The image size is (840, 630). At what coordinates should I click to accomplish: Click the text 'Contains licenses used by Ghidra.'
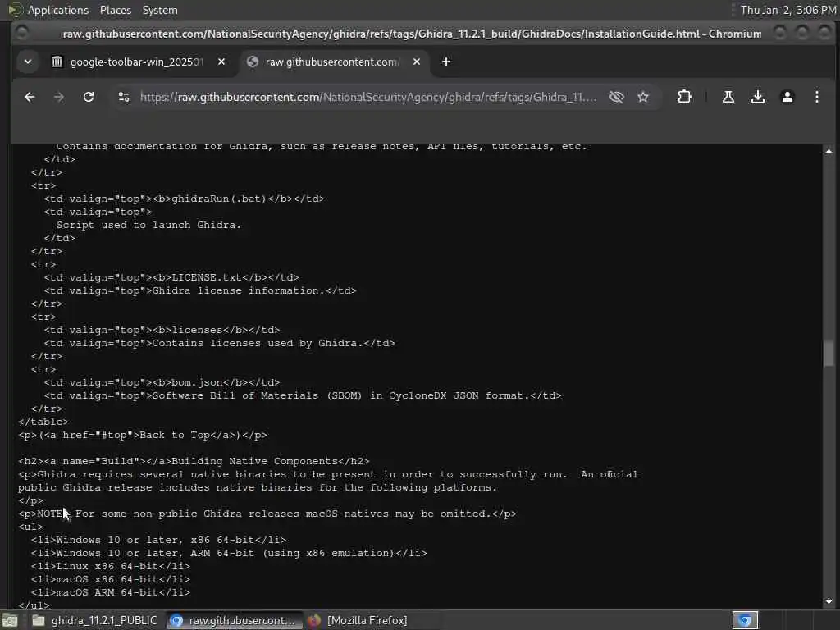click(258, 344)
